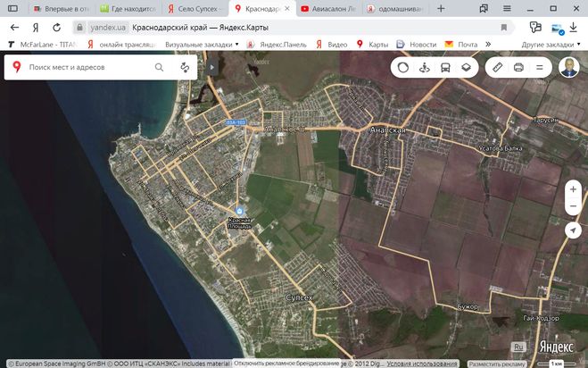Open the street panorama mode icon
The width and height of the screenshot is (588, 368).
(x=424, y=67)
